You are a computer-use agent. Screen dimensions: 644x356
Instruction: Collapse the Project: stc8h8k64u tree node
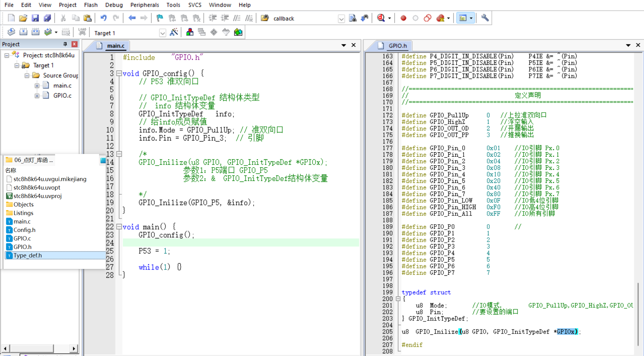[7, 55]
